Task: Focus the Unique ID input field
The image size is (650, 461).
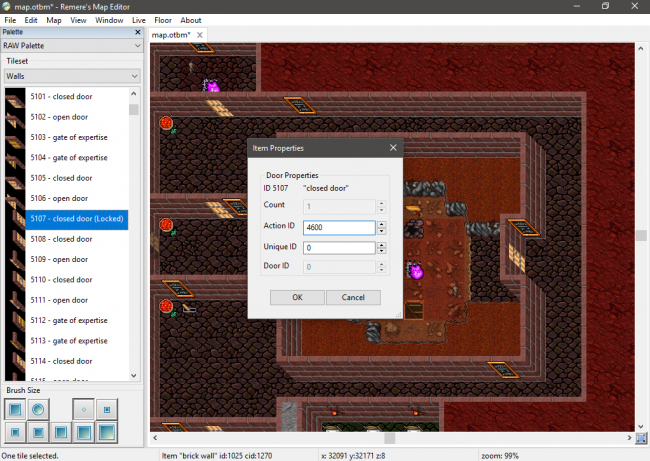Action: [339, 248]
